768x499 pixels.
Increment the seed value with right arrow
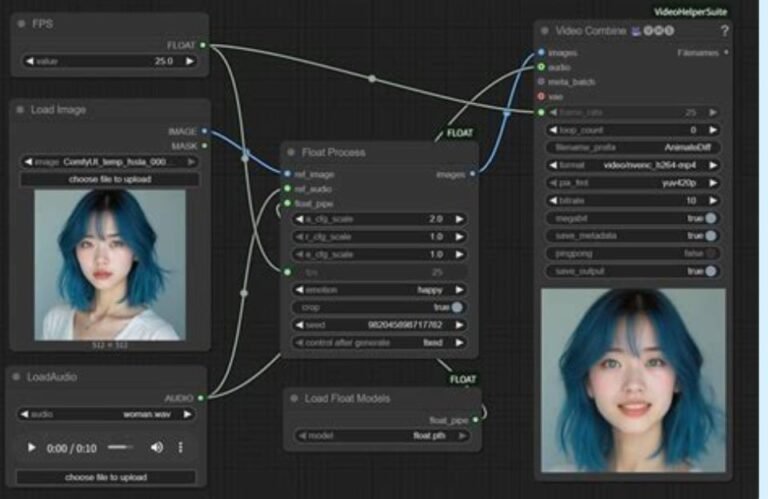point(459,325)
